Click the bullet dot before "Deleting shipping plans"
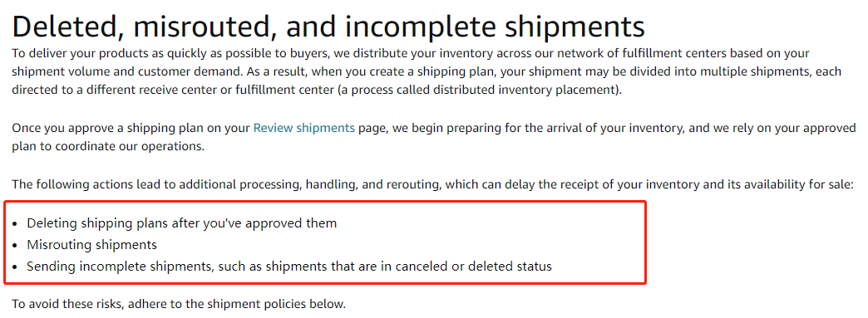The image size is (868, 318). coord(15,224)
